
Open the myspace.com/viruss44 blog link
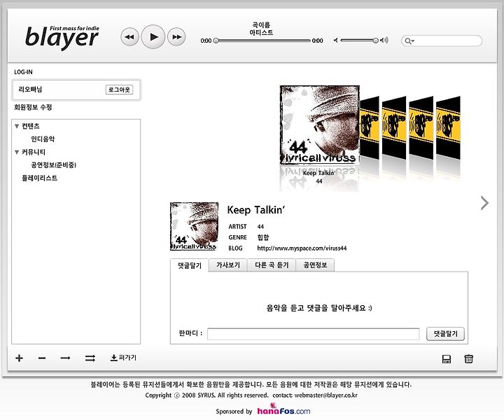[302, 248]
